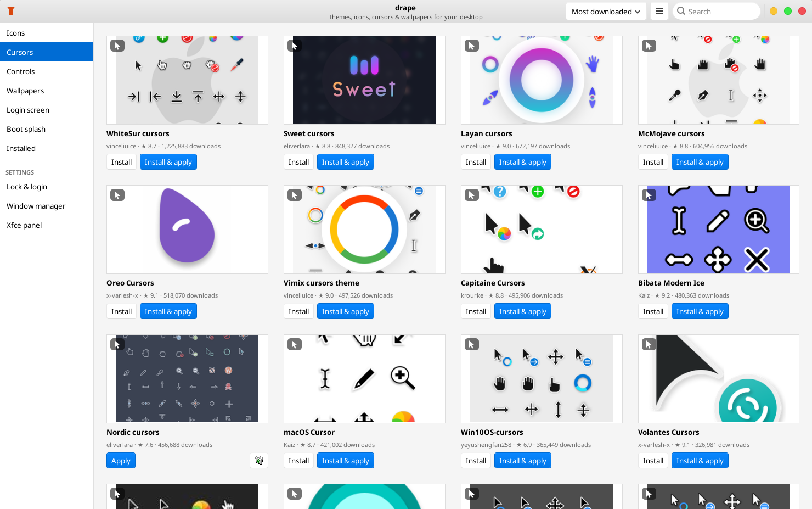
Task: Click the cursor badge on the Oreo Cursors preview
Action: (x=117, y=195)
